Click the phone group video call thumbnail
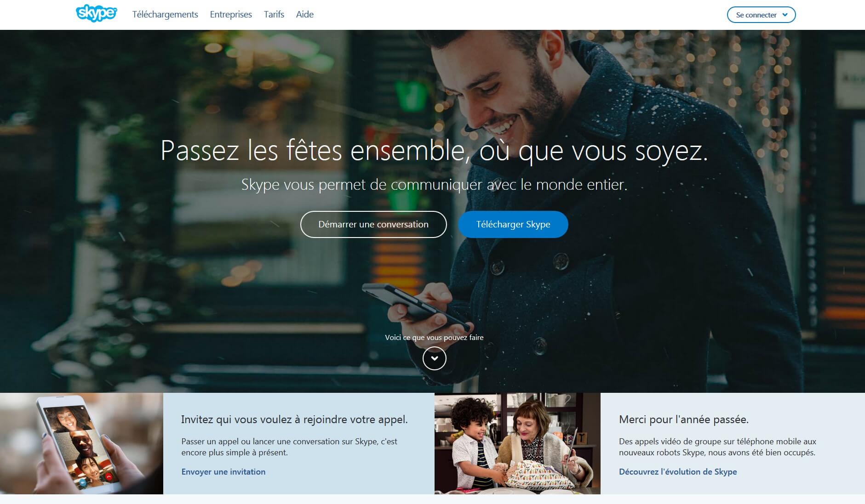This screenshot has height=504, width=865. (x=81, y=443)
